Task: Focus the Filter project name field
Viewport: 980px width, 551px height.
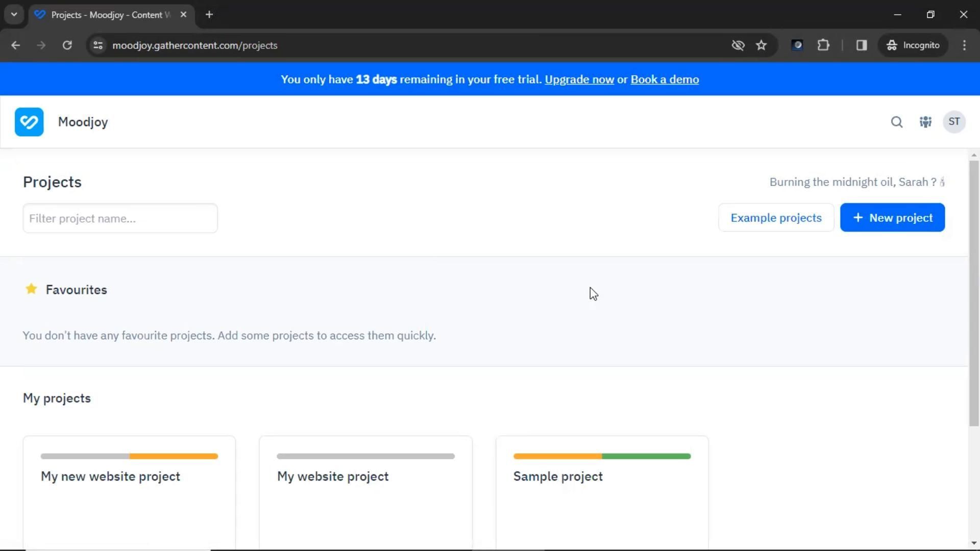Action: tap(120, 218)
